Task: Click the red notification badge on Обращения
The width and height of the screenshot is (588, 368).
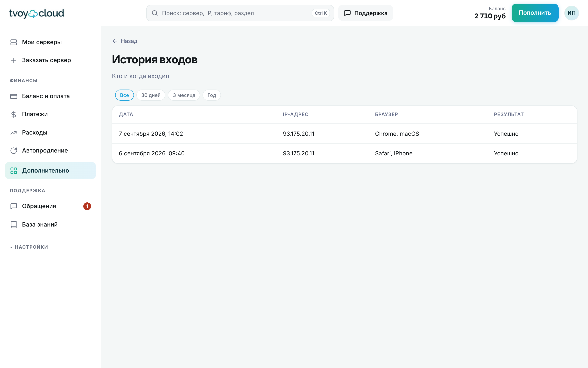Action: click(87, 206)
